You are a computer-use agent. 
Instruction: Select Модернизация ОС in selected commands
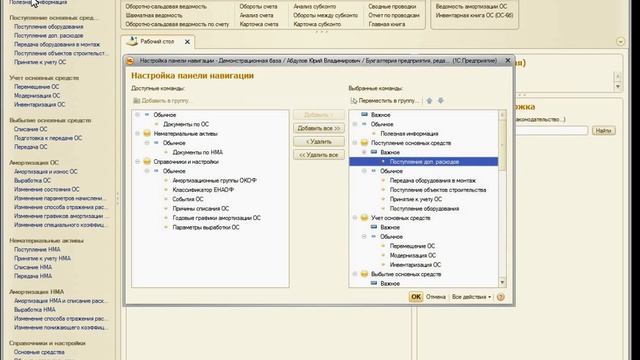coord(413,256)
